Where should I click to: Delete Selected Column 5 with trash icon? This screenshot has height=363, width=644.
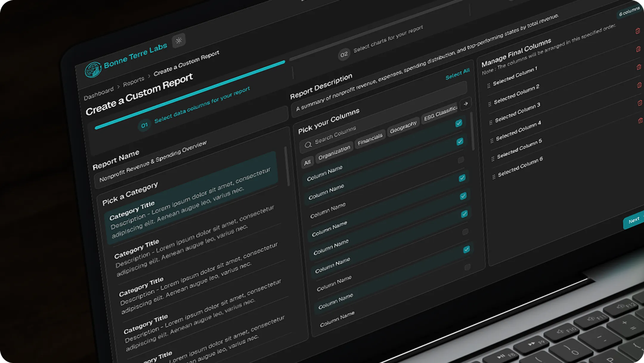pos(640,103)
